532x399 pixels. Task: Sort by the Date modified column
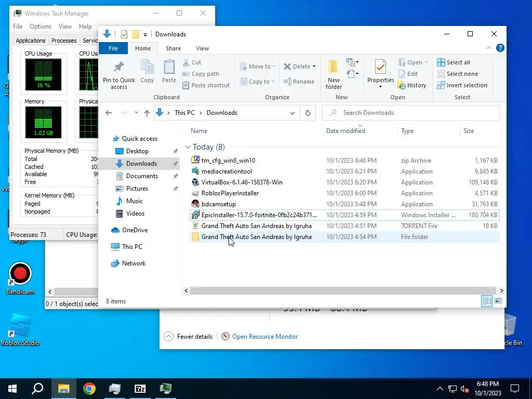[x=345, y=130]
